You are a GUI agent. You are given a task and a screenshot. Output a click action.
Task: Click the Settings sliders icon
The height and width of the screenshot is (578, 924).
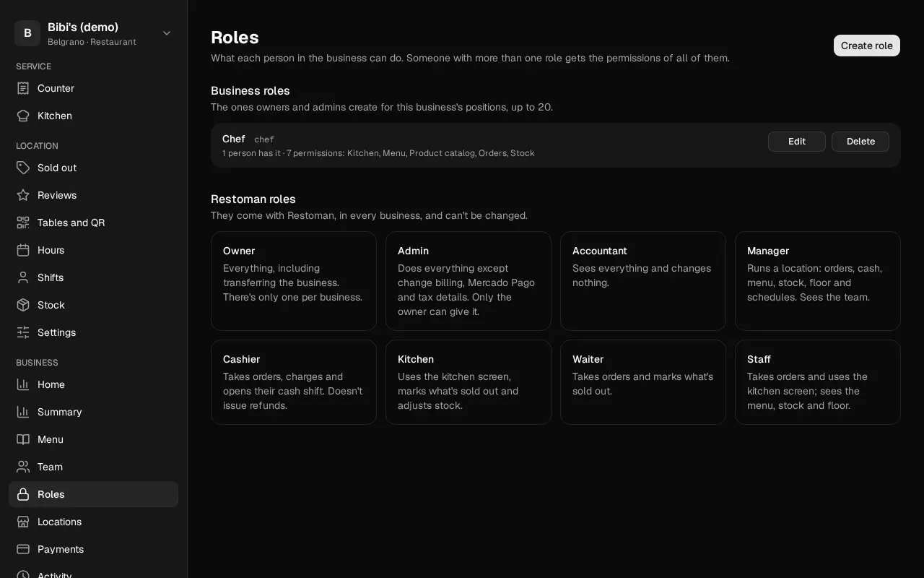tap(23, 332)
